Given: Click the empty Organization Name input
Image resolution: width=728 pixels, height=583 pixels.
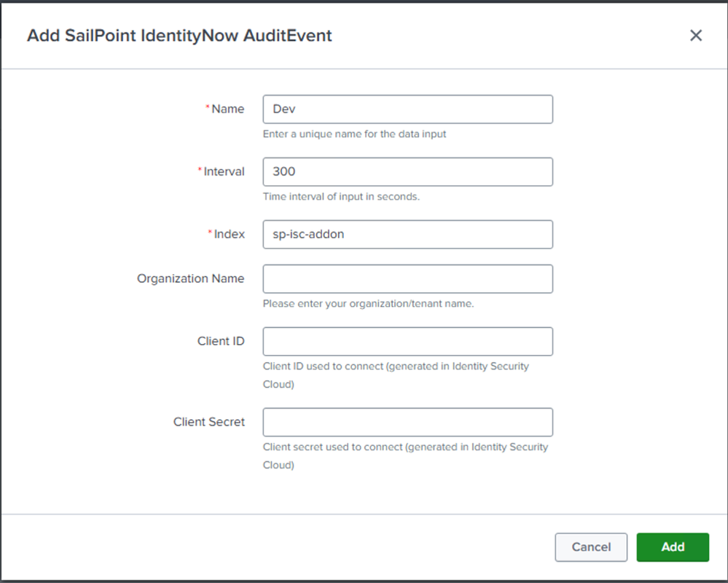Looking at the screenshot, I should 407,279.
